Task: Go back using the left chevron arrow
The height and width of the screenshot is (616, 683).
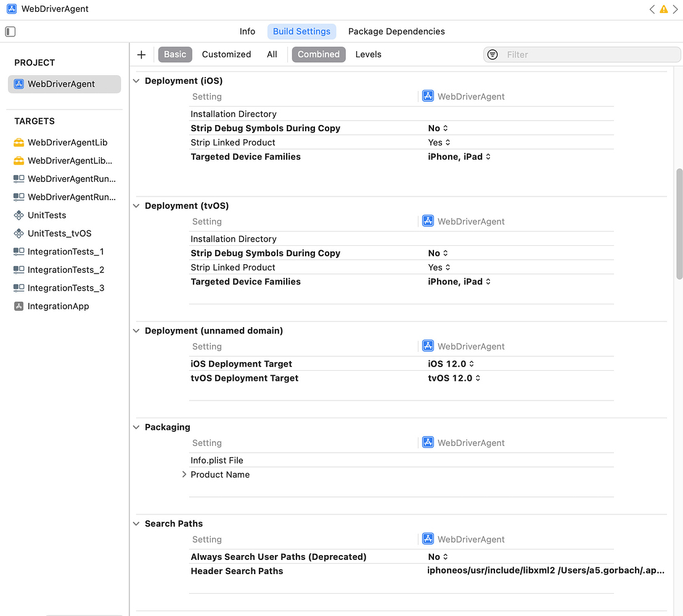Action: tap(652, 9)
